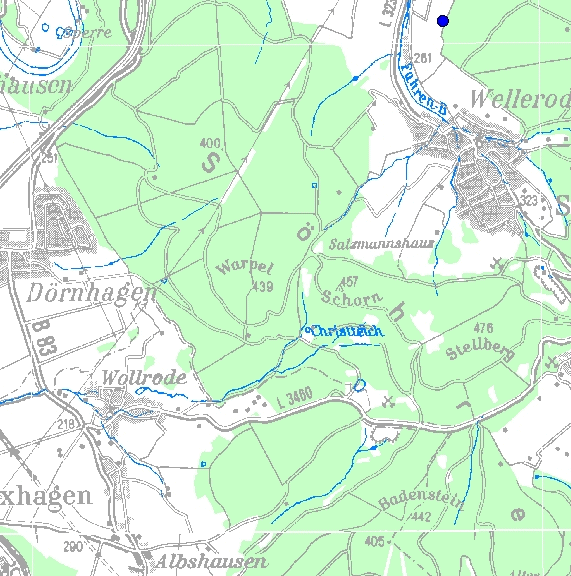Click the Salzmannshaus label
The image size is (571, 576).
[x=381, y=244]
